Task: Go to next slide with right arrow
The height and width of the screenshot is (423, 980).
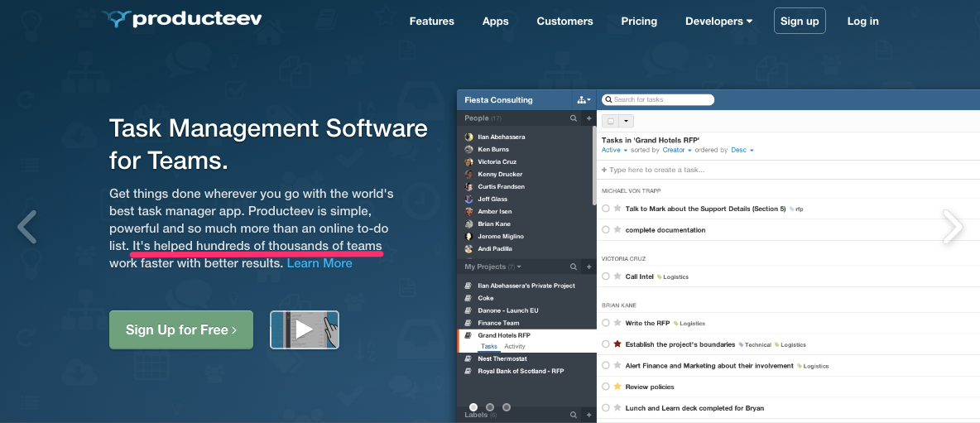Action: [953, 226]
